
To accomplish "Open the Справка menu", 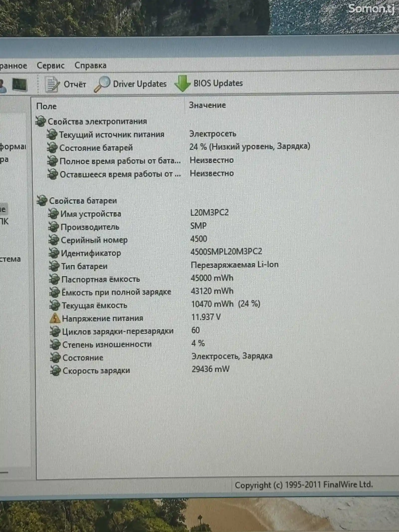I will coord(91,65).
